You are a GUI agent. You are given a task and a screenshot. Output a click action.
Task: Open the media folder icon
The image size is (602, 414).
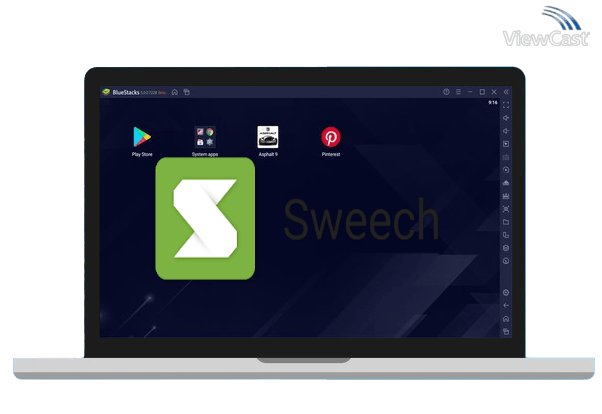click(x=506, y=222)
